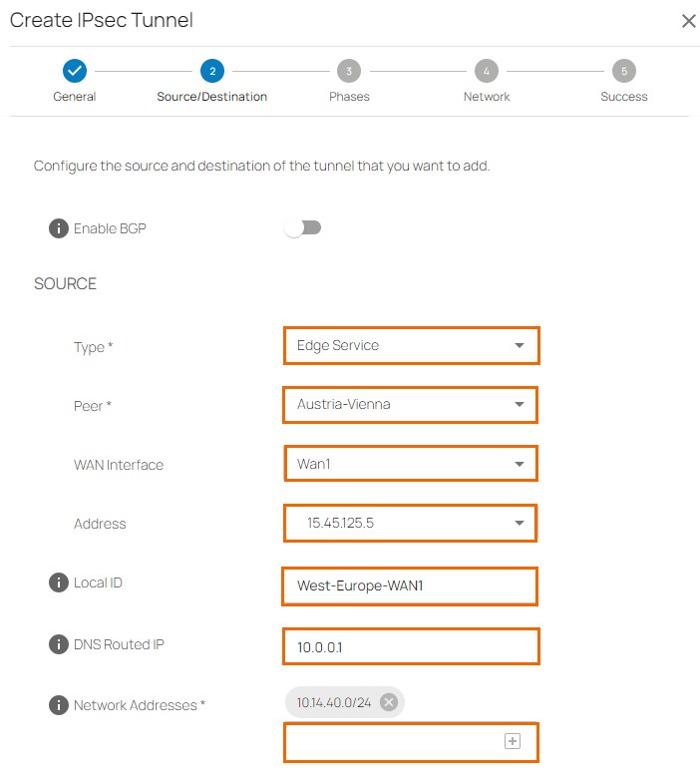Open the Success step in wizard
Viewport: 700px width, 777px height.
pyautogui.click(x=624, y=71)
